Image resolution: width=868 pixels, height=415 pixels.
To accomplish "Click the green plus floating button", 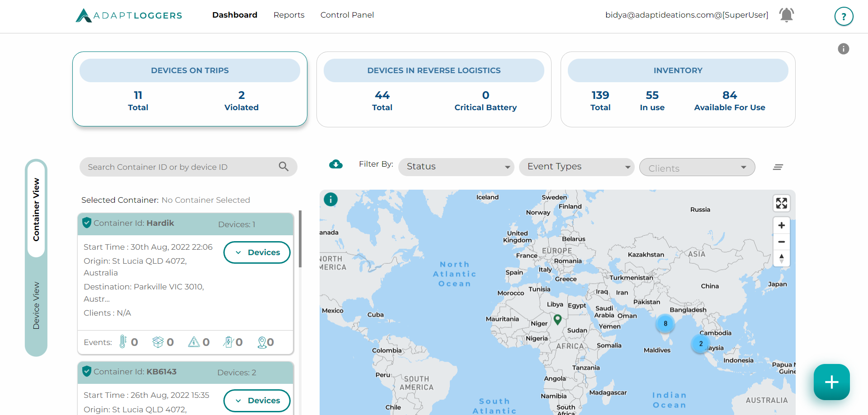I will point(831,382).
